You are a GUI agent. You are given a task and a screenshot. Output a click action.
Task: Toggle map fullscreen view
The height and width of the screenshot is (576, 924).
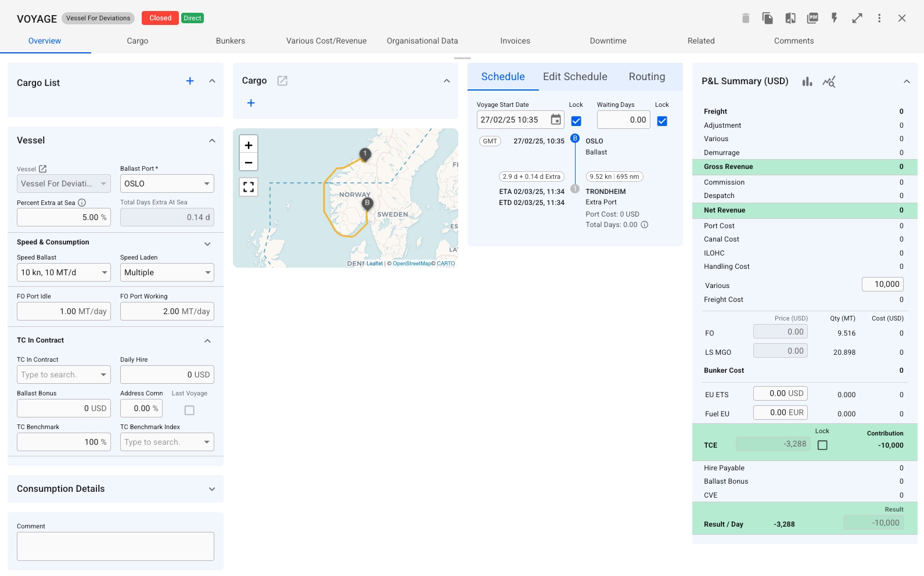[249, 187]
